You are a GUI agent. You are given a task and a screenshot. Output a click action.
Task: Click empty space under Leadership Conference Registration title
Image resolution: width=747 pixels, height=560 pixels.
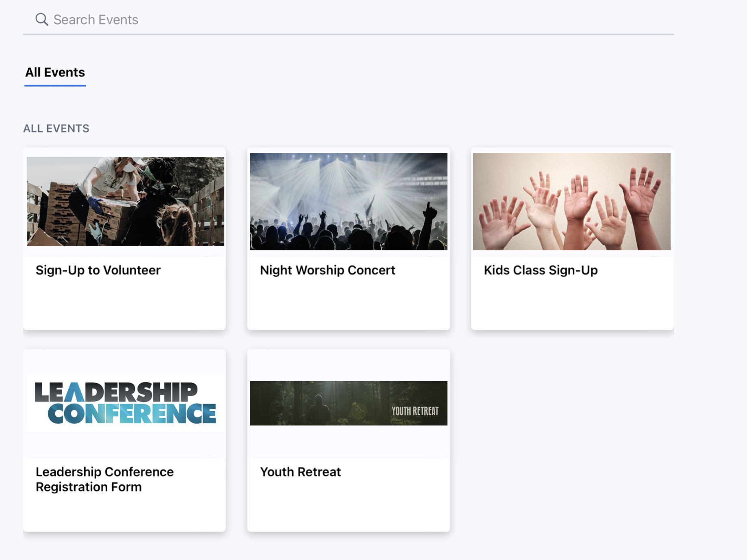[124, 513]
